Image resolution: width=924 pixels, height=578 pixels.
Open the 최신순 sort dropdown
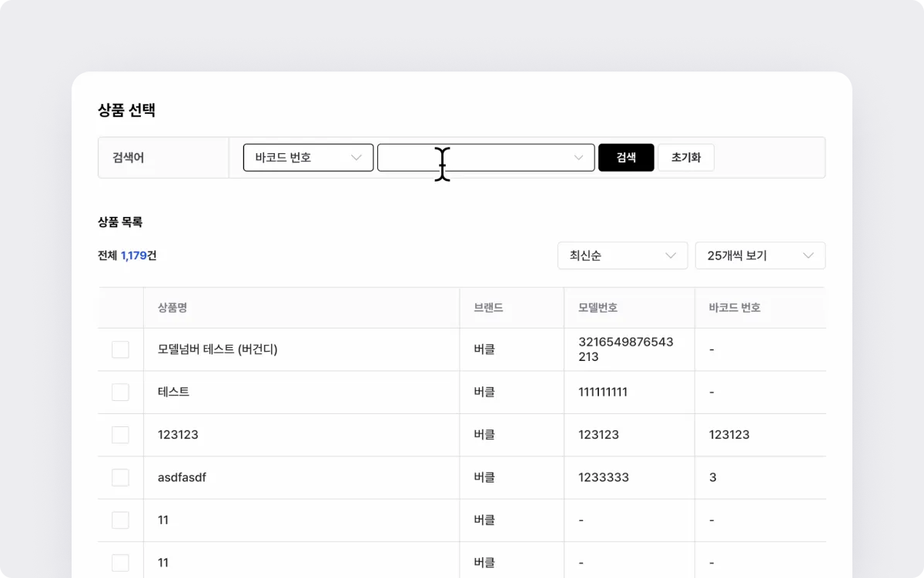[622, 256]
